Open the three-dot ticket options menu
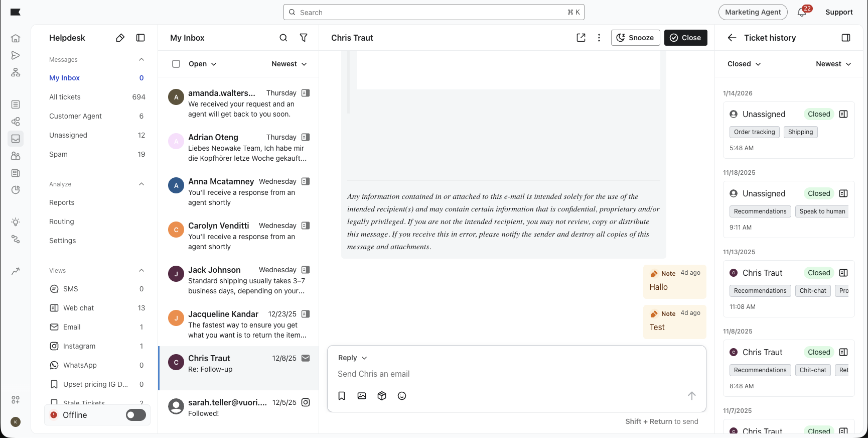 click(x=599, y=38)
